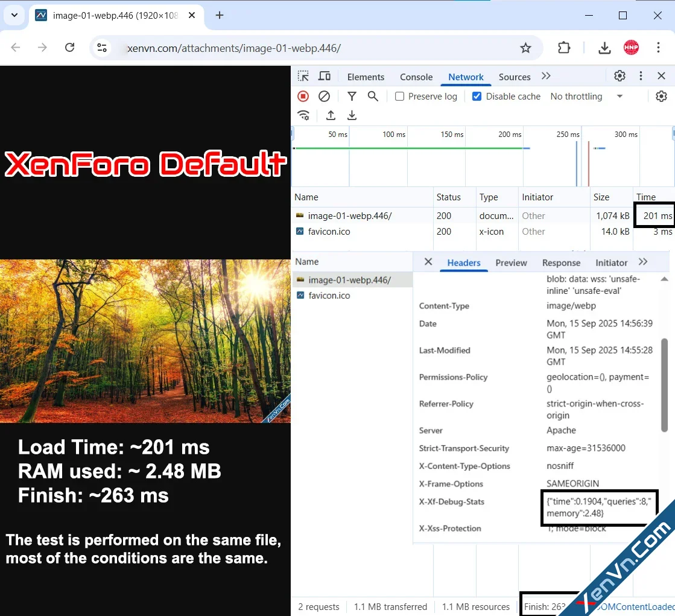Uncheck the Disable cache checkbox

point(477,97)
